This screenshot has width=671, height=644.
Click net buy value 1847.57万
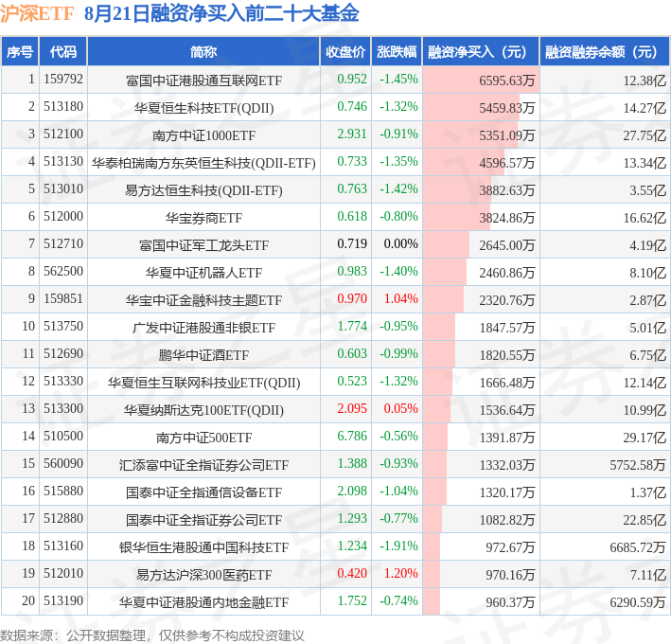pos(506,328)
